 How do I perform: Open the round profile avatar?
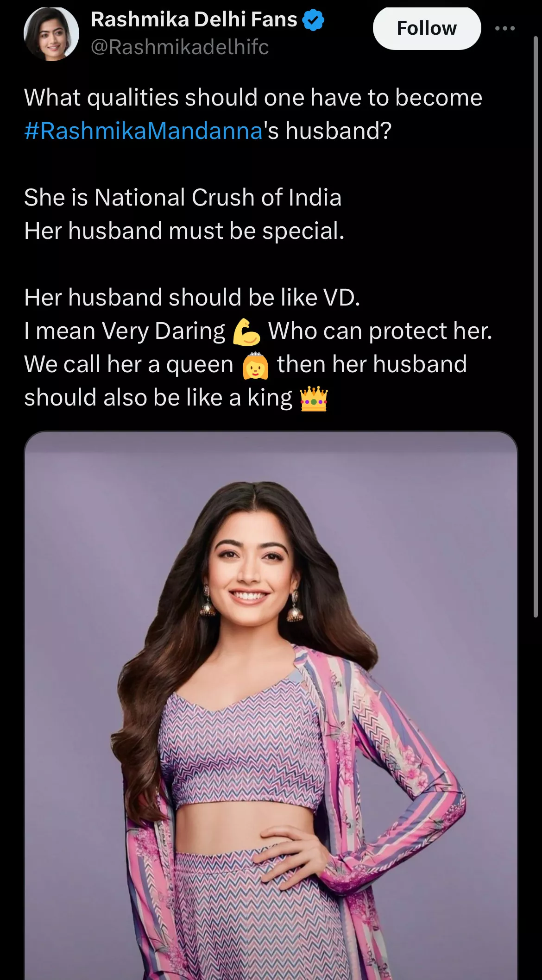[51, 34]
